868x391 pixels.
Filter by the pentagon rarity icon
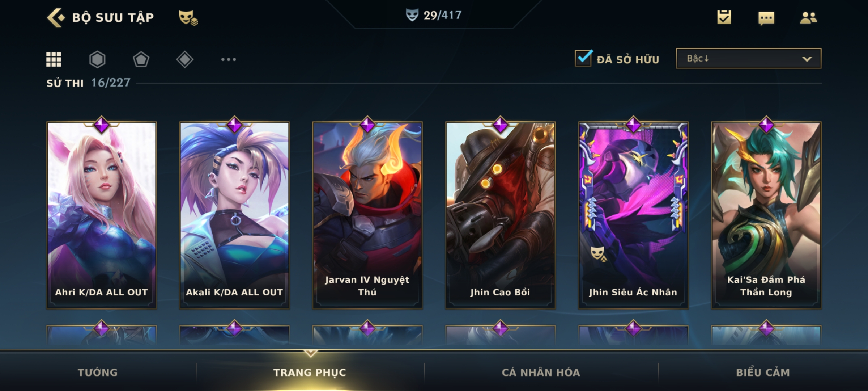click(x=141, y=59)
